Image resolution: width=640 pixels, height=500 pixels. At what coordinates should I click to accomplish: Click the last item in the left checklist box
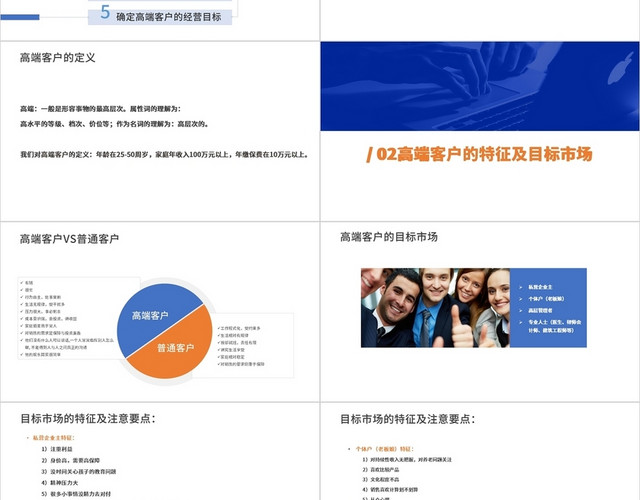pos(41,355)
